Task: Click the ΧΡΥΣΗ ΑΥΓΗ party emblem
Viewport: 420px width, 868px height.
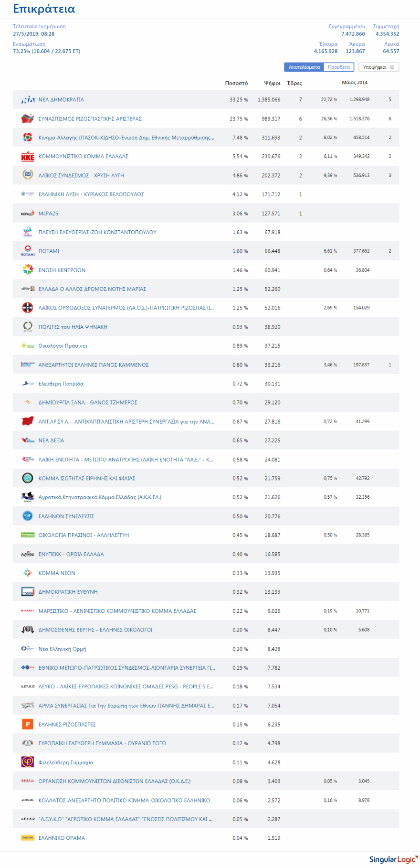Action: pyautogui.click(x=28, y=175)
